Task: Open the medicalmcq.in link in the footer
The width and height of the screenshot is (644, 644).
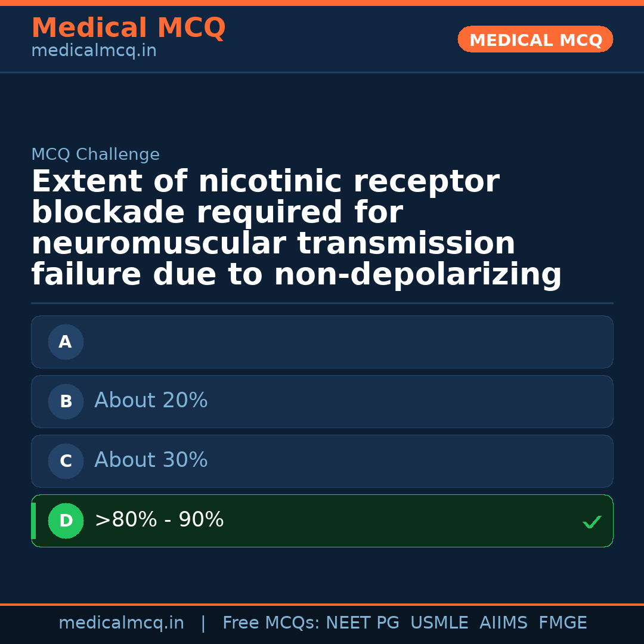Action: coord(121,623)
